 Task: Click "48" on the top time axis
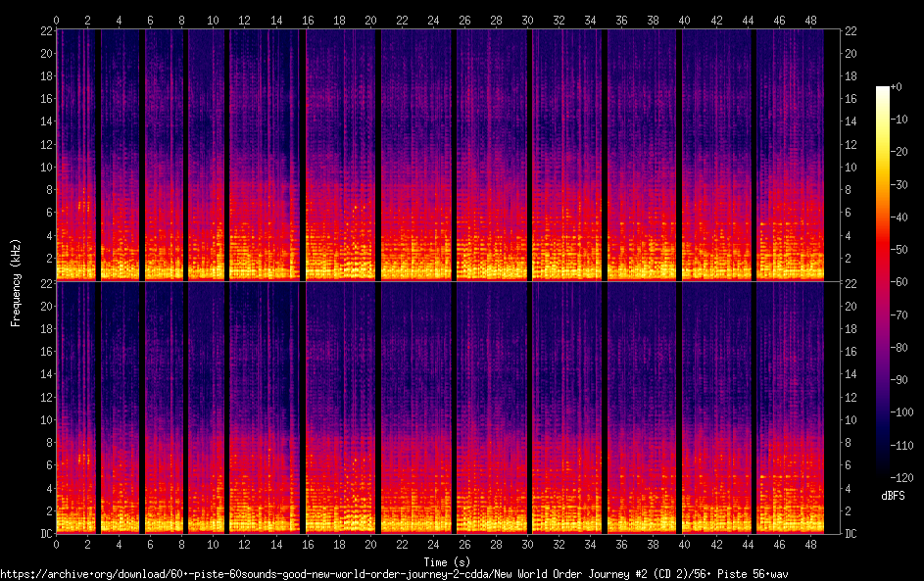click(x=810, y=21)
